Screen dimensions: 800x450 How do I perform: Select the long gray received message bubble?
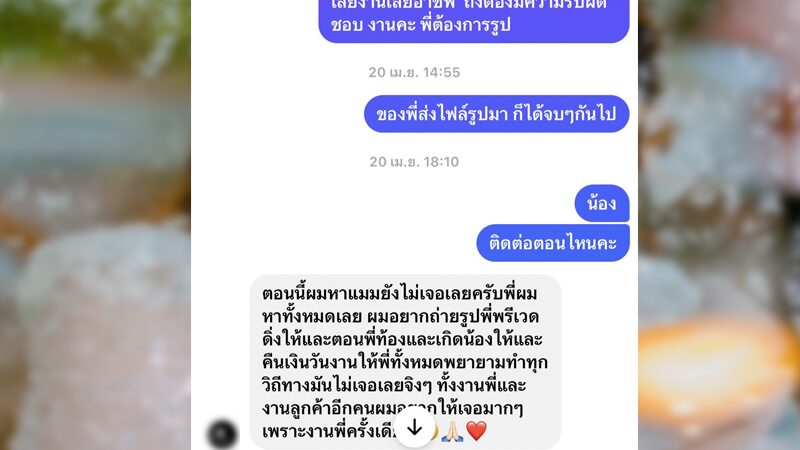click(x=405, y=362)
